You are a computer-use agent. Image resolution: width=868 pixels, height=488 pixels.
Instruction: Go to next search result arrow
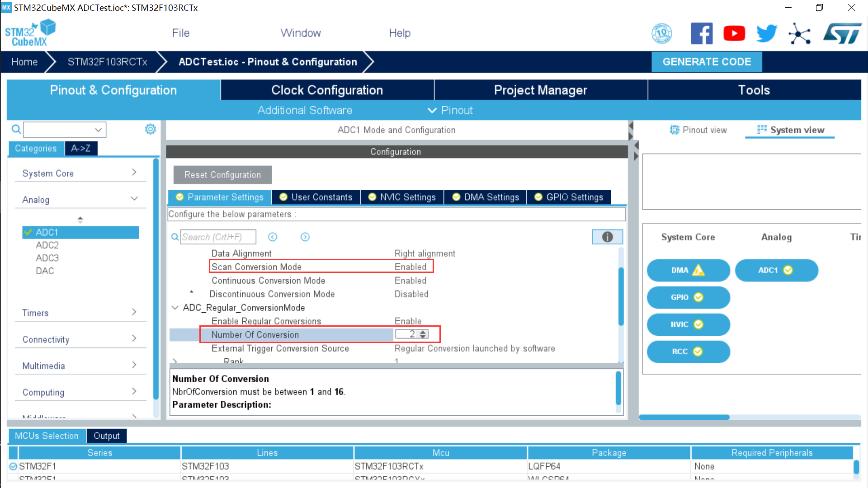pyautogui.click(x=305, y=237)
